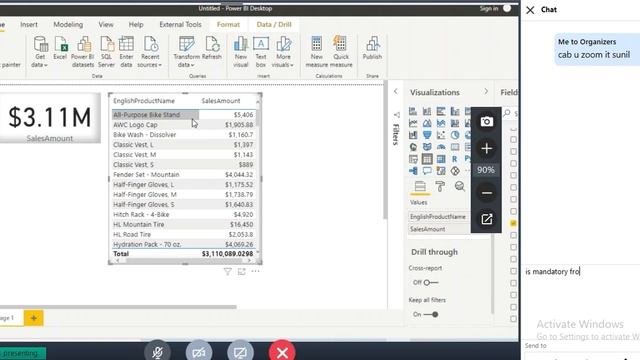Open the Help ribbon tab
Image resolution: width=640 pixels, height=360 pixels.
click(x=136, y=24)
